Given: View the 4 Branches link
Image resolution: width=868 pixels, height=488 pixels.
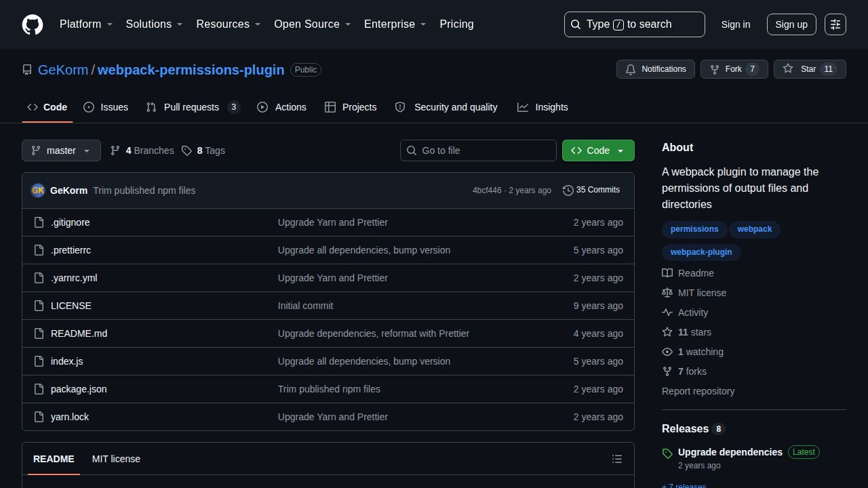Looking at the screenshot, I should [x=142, y=150].
